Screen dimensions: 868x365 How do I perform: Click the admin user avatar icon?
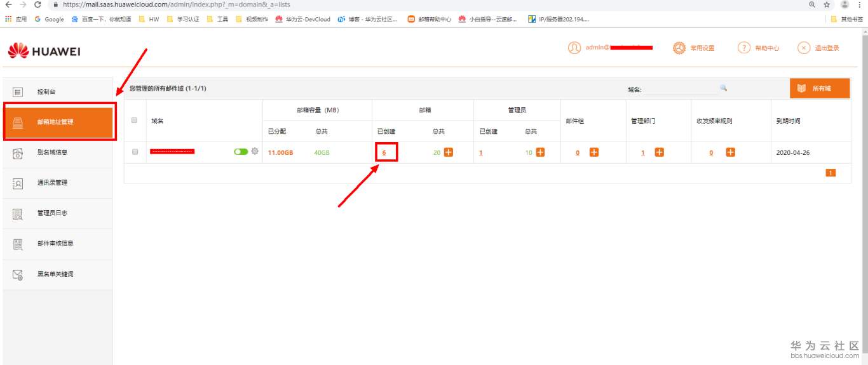(x=574, y=48)
